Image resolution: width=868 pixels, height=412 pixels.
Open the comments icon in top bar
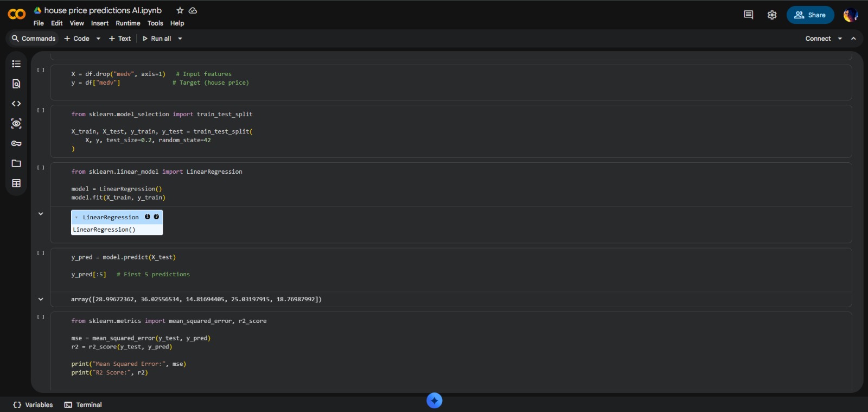748,15
